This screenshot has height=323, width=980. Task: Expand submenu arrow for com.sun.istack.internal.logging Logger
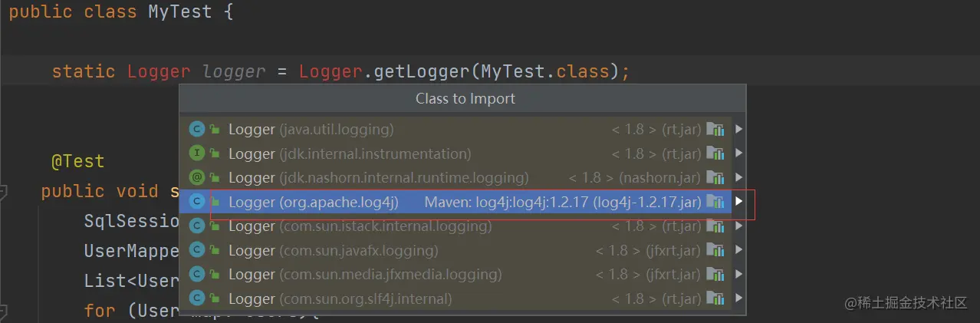(738, 226)
